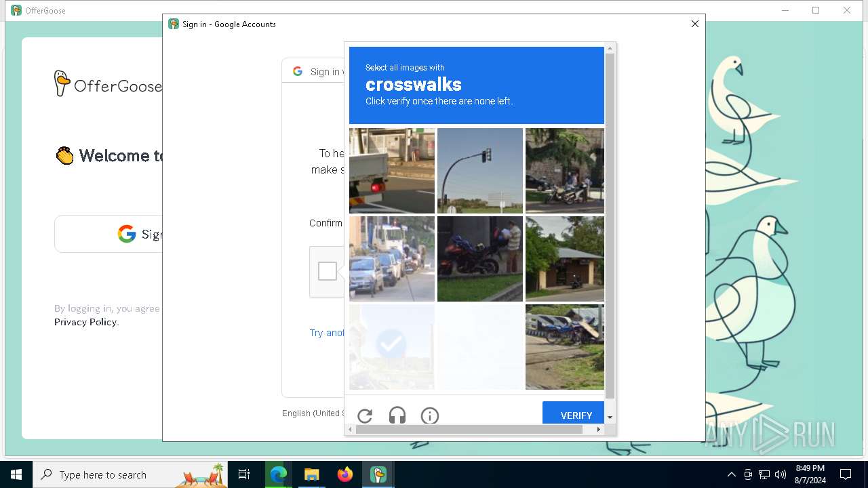Select the tile with motorcycle under tree
This screenshot has width=868, height=488.
pyautogui.click(x=565, y=171)
